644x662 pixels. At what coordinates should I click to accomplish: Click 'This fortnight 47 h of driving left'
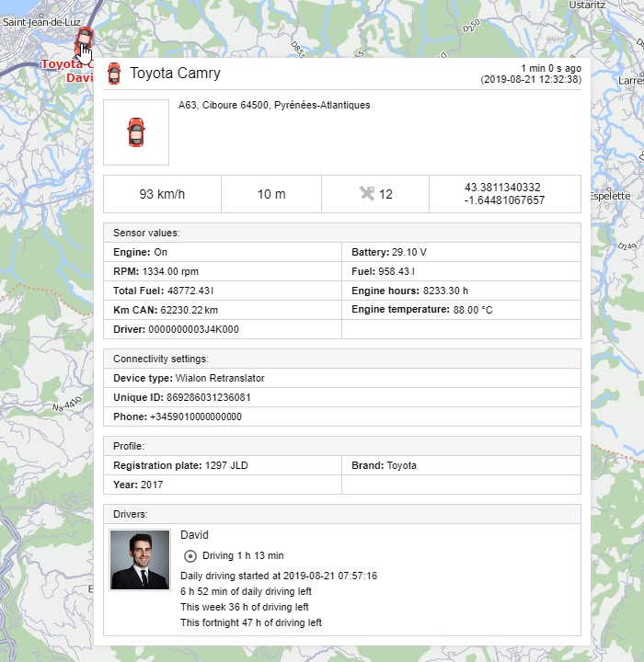coord(251,622)
